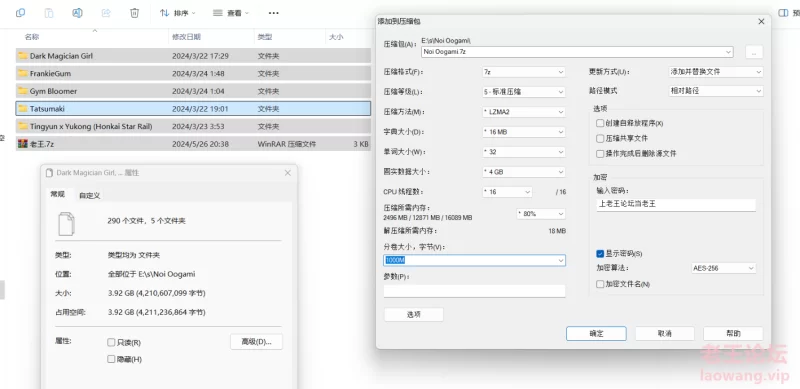Sort by 修改日期 column header
The image size is (800, 389).
click(186, 37)
